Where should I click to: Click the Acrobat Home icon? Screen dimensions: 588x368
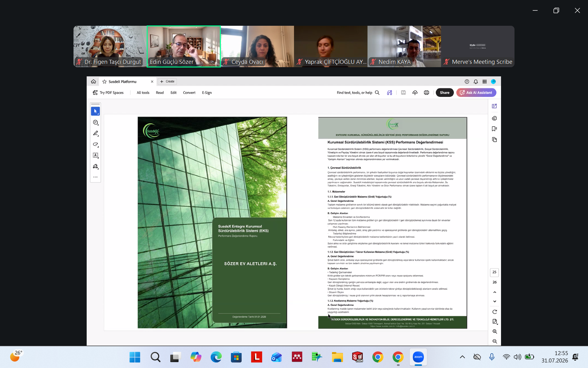93,82
